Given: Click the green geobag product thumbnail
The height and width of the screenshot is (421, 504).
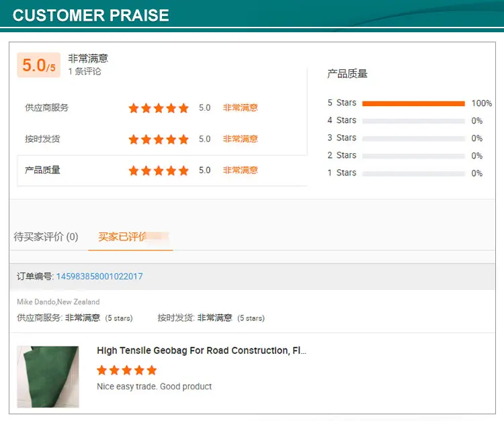Looking at the screenshot, I should [x=48, y=377].
